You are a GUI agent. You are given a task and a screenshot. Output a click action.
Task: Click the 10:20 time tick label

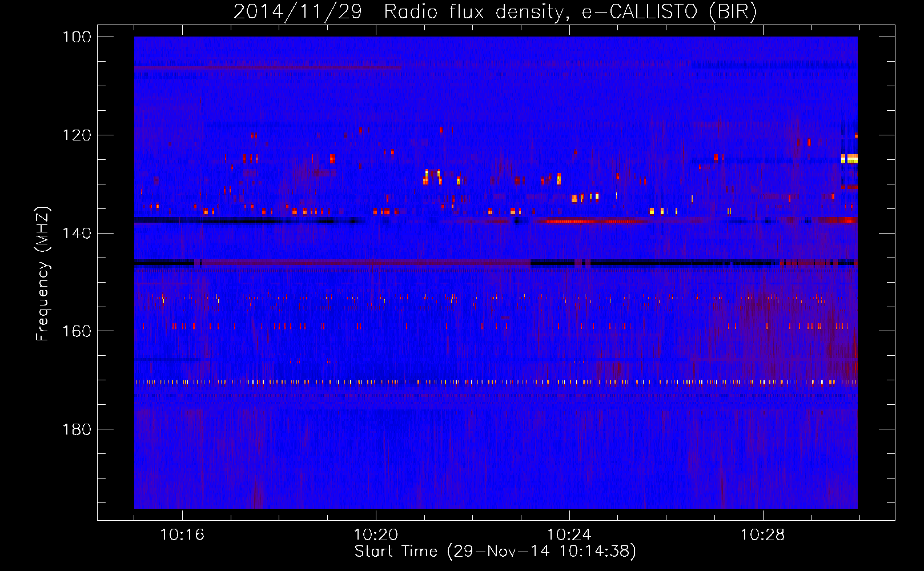[376, 535]
